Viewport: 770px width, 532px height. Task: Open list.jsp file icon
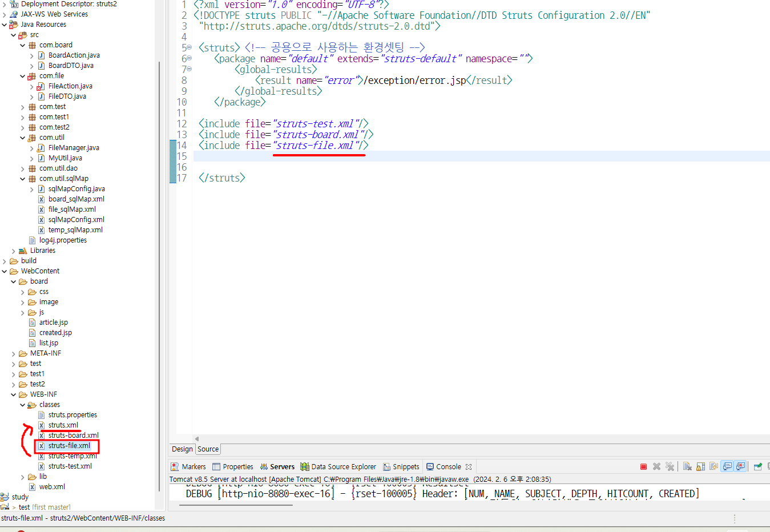32,343
